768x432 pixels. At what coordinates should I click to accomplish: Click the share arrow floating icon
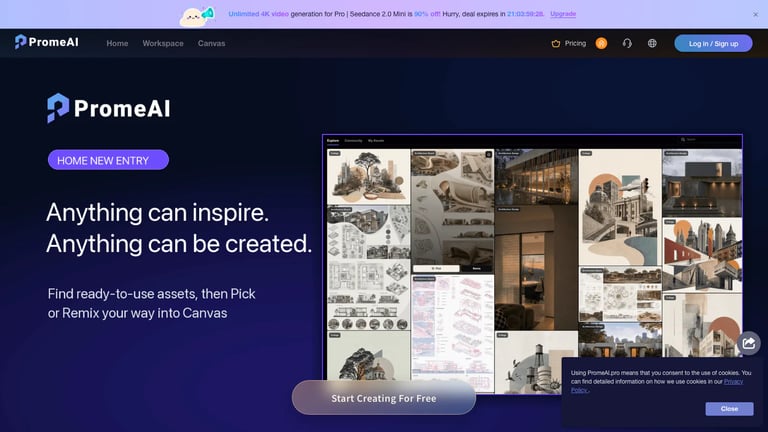click(x=748, y=343)
